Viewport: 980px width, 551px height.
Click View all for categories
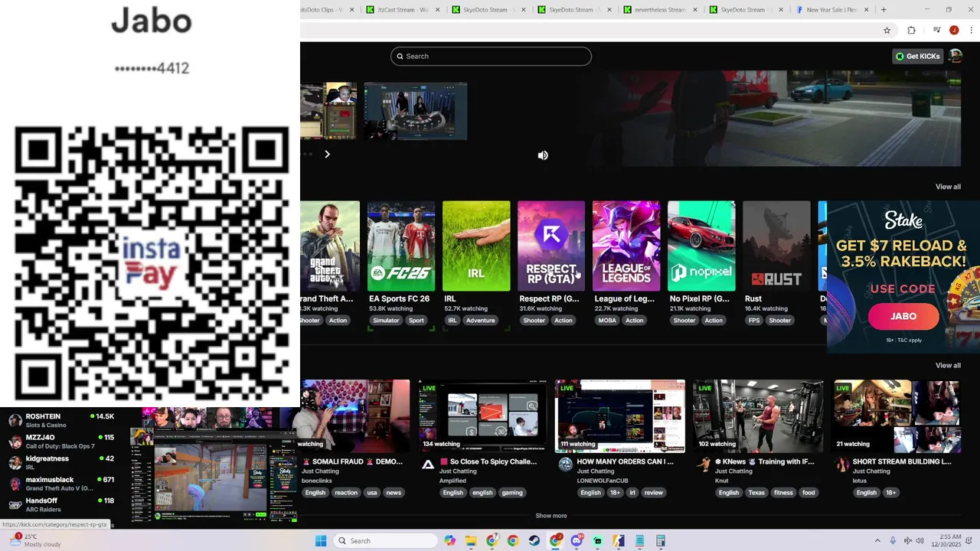pos(948,187)
